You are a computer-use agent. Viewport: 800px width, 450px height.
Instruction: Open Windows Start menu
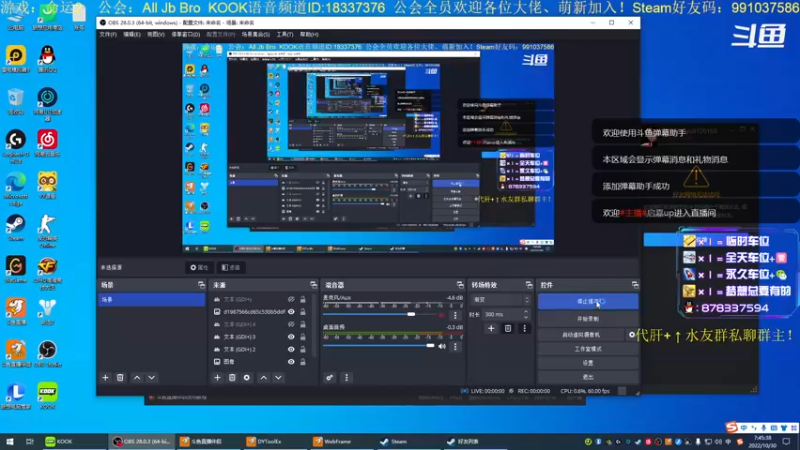(x=10, y=441)
